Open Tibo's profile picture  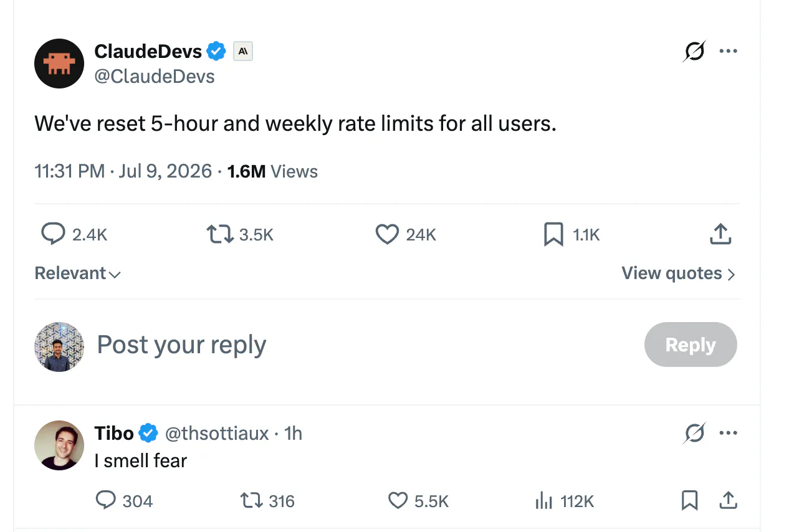click(x=59, y=445)
